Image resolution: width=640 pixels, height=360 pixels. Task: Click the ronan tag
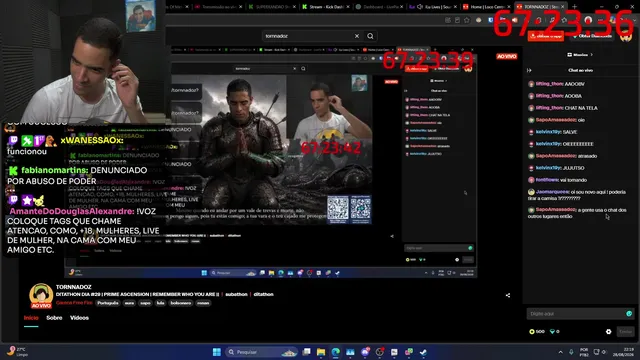point(203,303)
